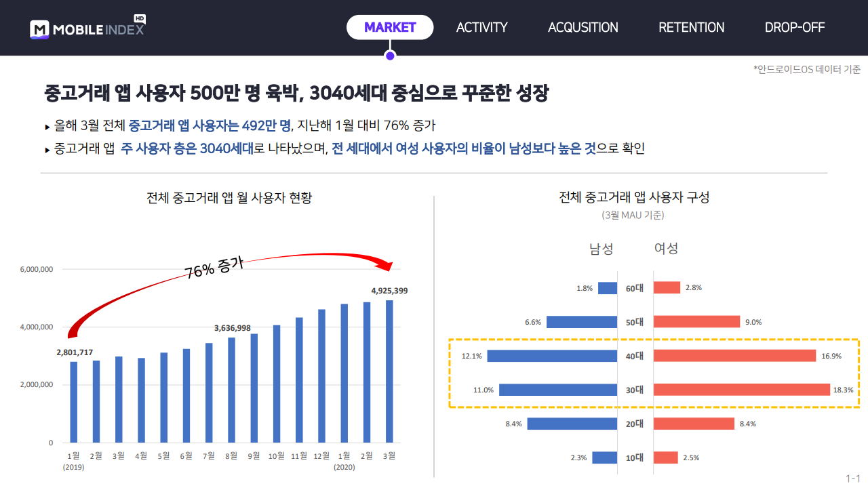868x488 pixels.
Task: Open the DROP-OFF tab
Action: click(795, 27)
